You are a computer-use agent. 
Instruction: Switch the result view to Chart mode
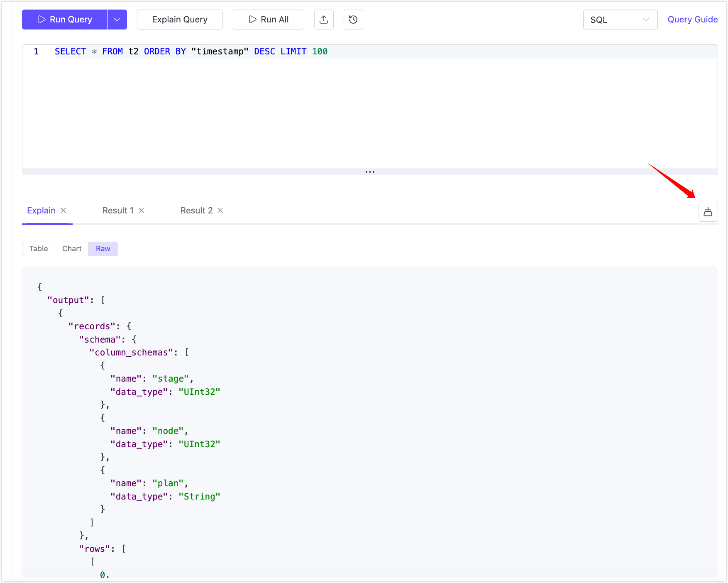click(71, 248)
